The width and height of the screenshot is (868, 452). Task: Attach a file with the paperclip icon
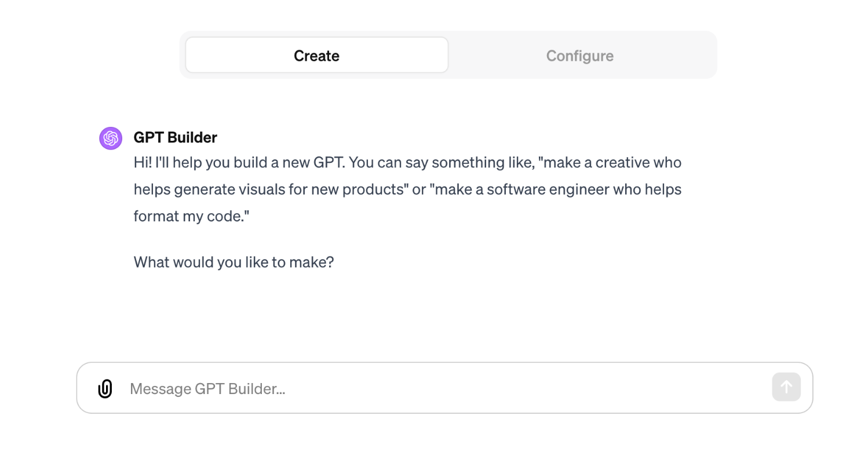tap(105, 388)
